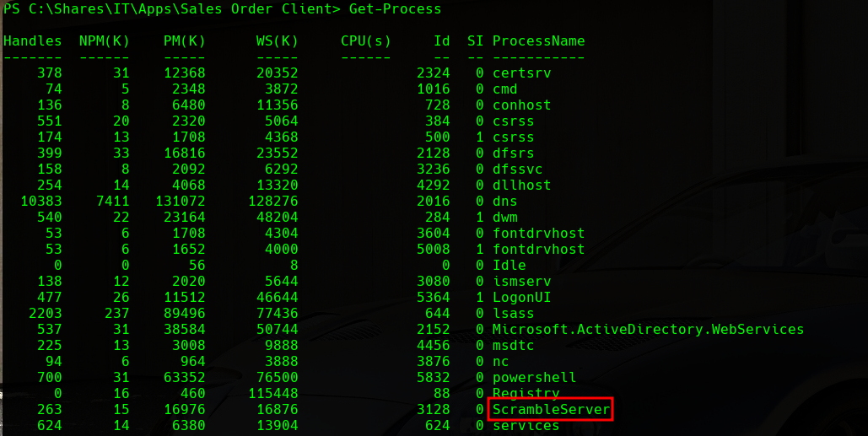This screenshot has height=436, width=868.
Task: Click the Handles column header
Action: pyautogui.click(x=32, y=41)
